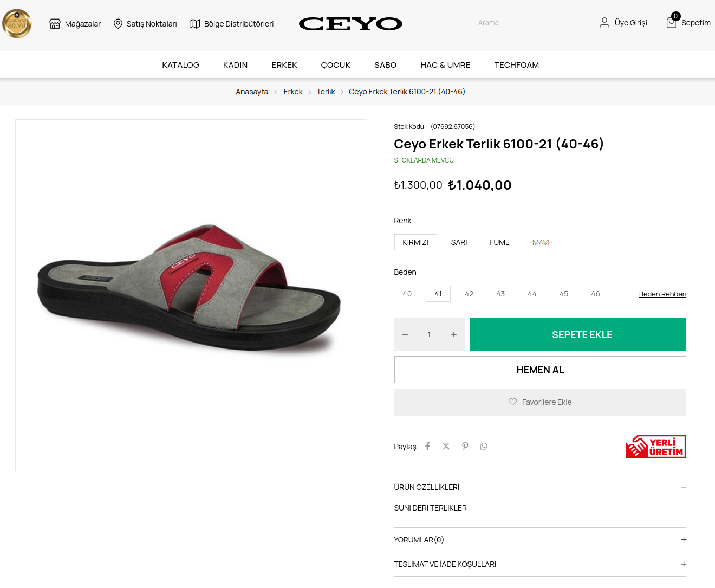Click the Ceyo 60. Yıl anniversary badge
715x588 pixels.
[x=17, y=24]
